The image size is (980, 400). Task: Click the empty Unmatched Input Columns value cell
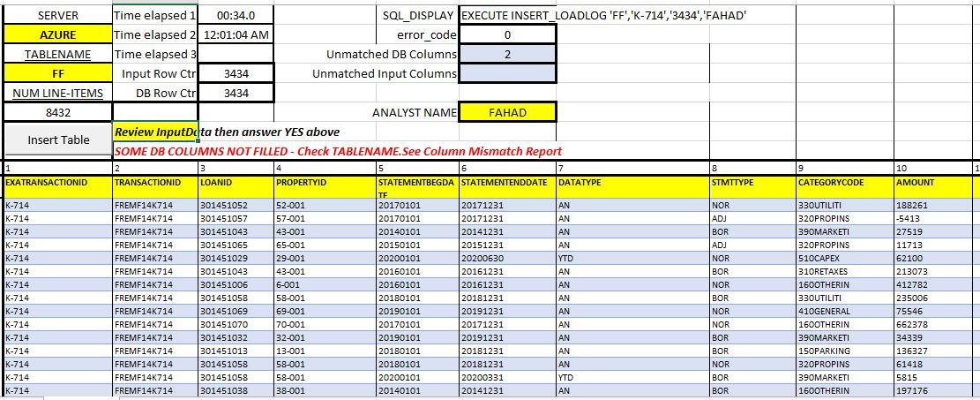pos(507,73)
